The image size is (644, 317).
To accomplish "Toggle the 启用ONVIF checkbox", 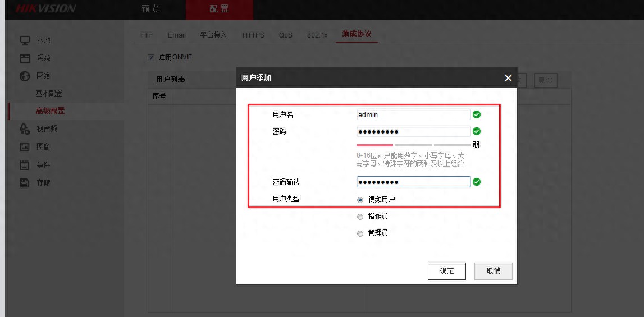I will pos(151,57).
